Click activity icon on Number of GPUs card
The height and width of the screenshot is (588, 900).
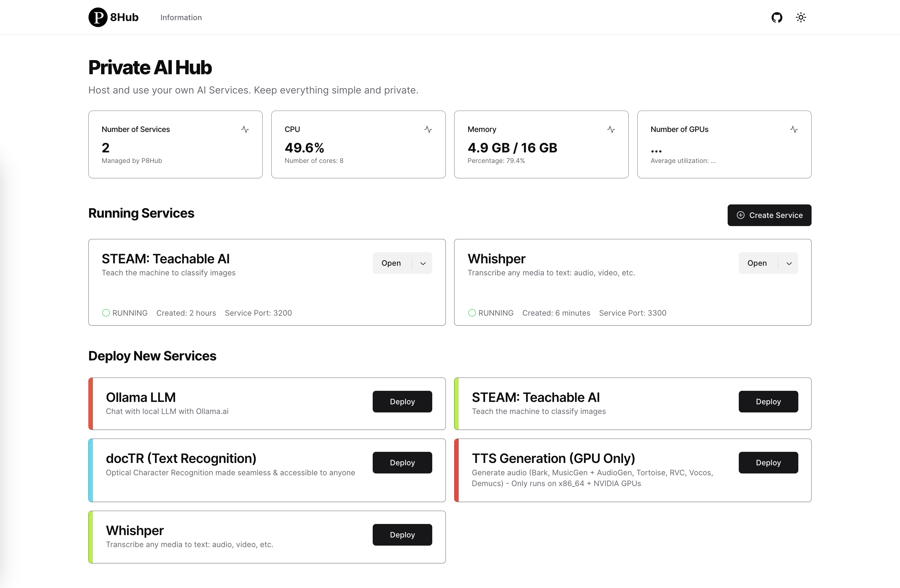[794, 129]
